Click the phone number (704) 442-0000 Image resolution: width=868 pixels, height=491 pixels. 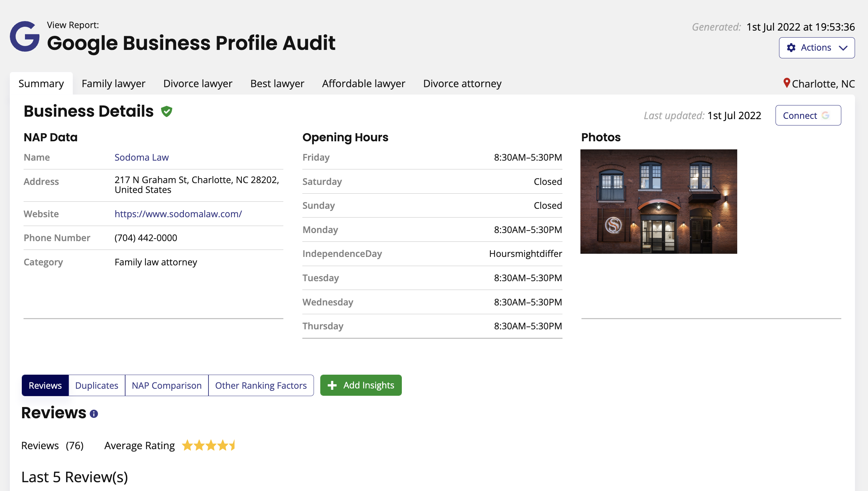pyautogui.click(x=146, y=238)
